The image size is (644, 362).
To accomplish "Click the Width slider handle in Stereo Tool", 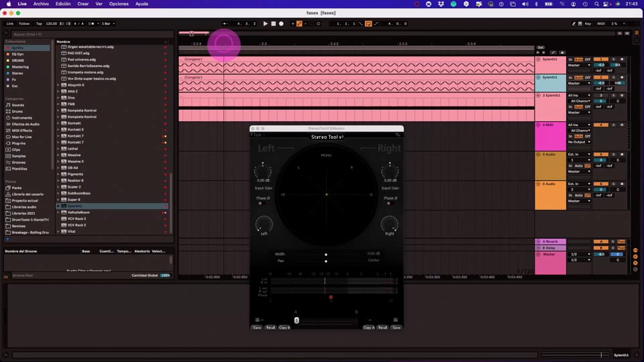I will pos(326,255).
